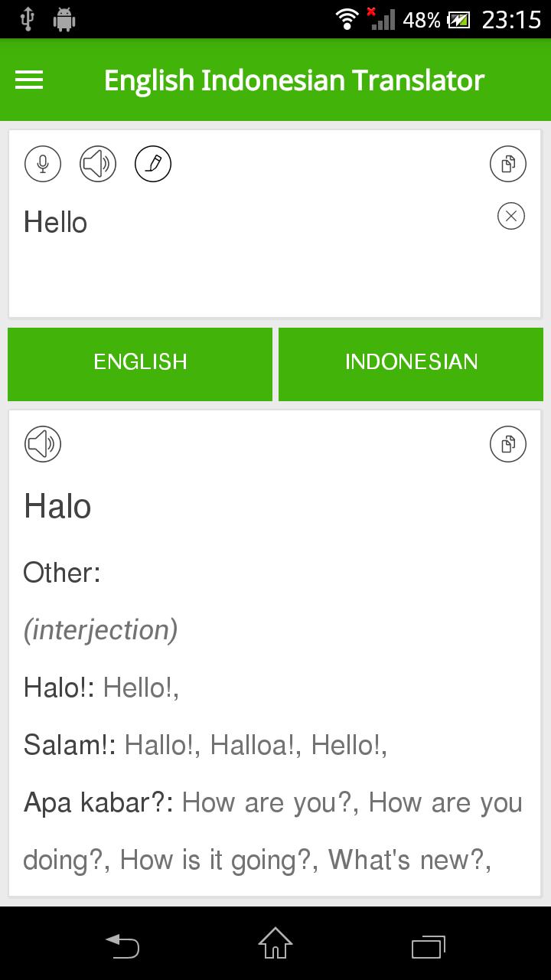Open the hamburger navigation menu
Screen dimensions: 551x980
click(x=29, y=80)
